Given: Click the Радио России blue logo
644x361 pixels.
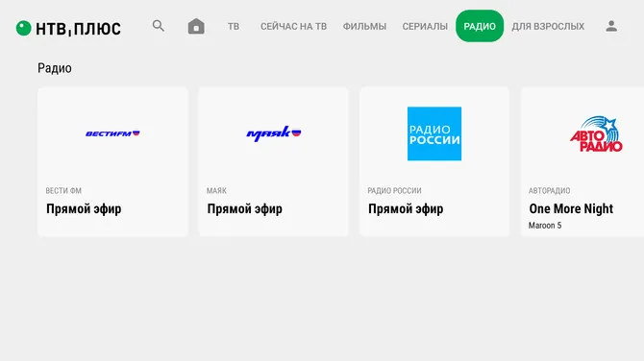Looking at the screenshot, I should point(434,133).
